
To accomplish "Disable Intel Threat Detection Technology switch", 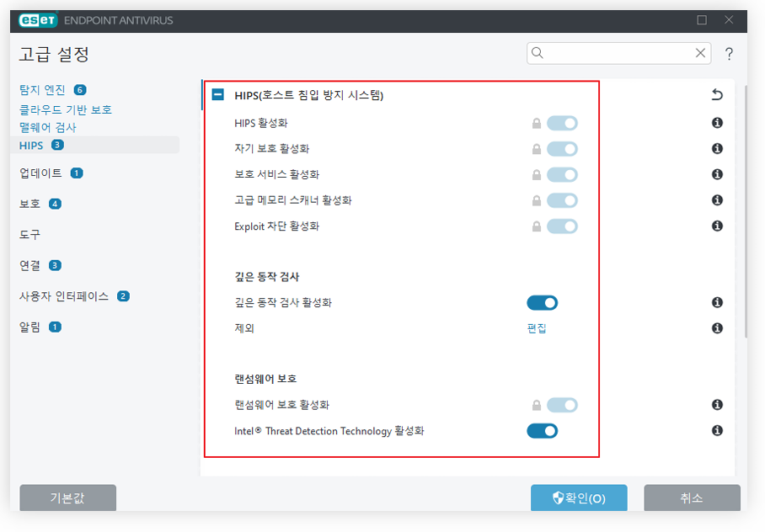I will [x=542, y=431].
